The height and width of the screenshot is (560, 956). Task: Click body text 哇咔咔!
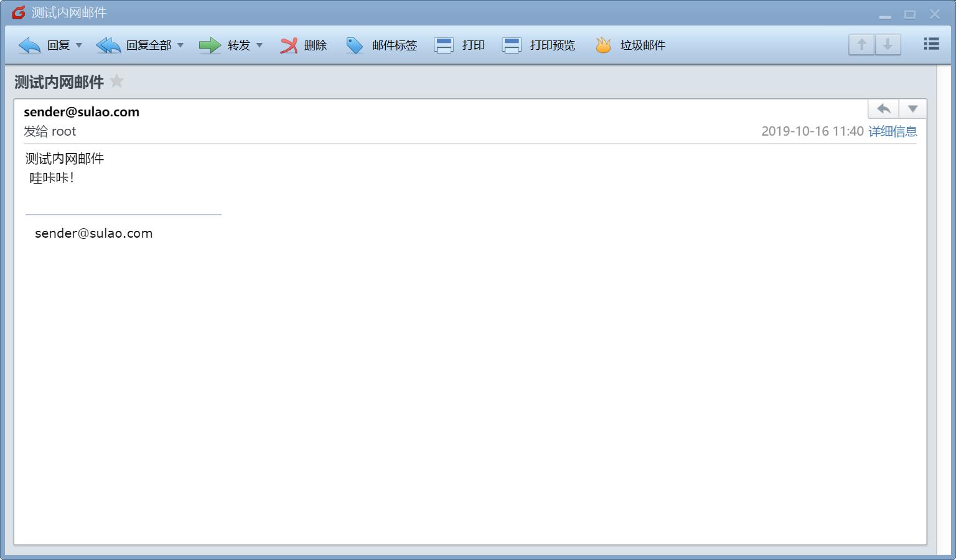coord(52,178)
